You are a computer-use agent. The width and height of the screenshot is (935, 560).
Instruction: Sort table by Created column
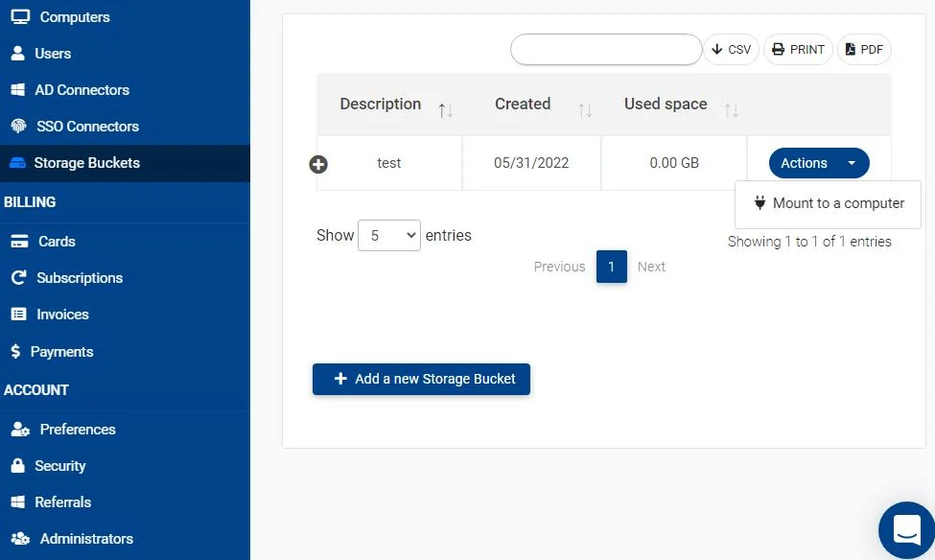(x=531, y=105)
